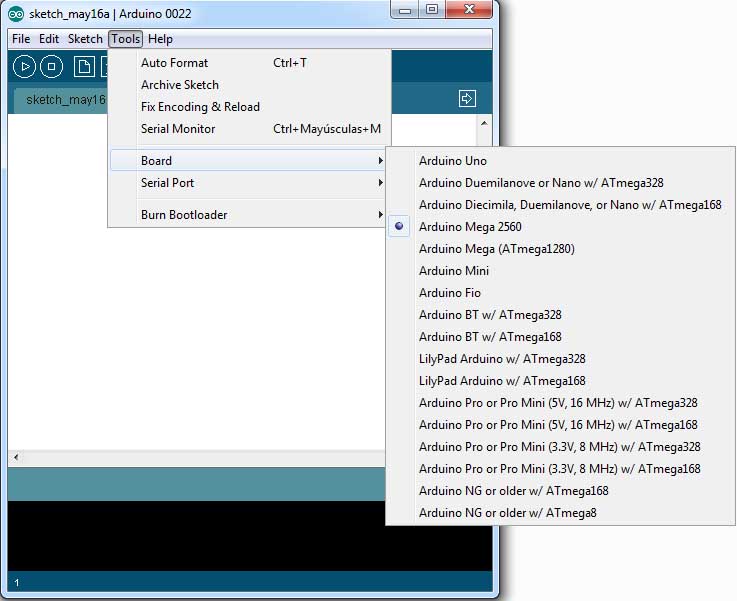This screenshot has height=601, width=737.
Task: Select Pro Mini (3.3V, 8 MHz) w/ ATmega328
Action: (x=561, y=447)
